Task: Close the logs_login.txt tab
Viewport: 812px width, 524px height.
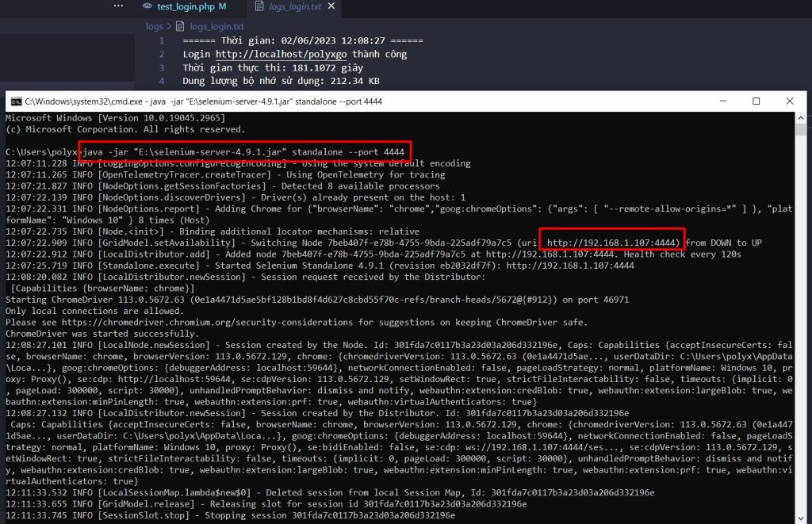Action: coord(331,6)
